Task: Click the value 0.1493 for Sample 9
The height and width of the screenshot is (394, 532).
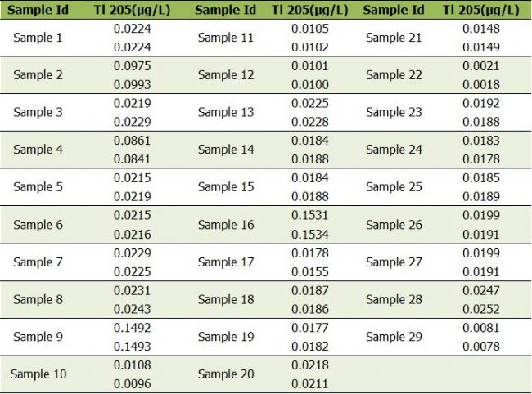Action: tap(133, 346)
